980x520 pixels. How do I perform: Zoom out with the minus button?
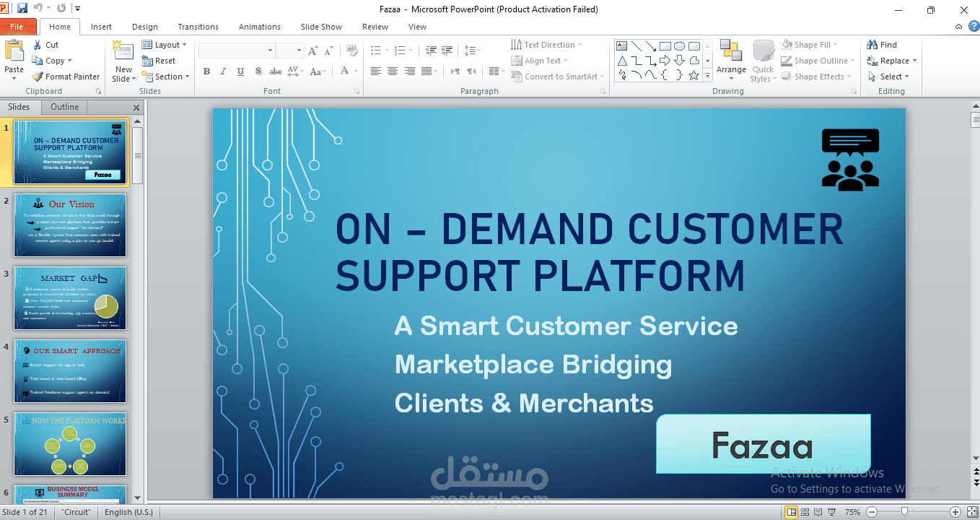(x=871, y=512)
